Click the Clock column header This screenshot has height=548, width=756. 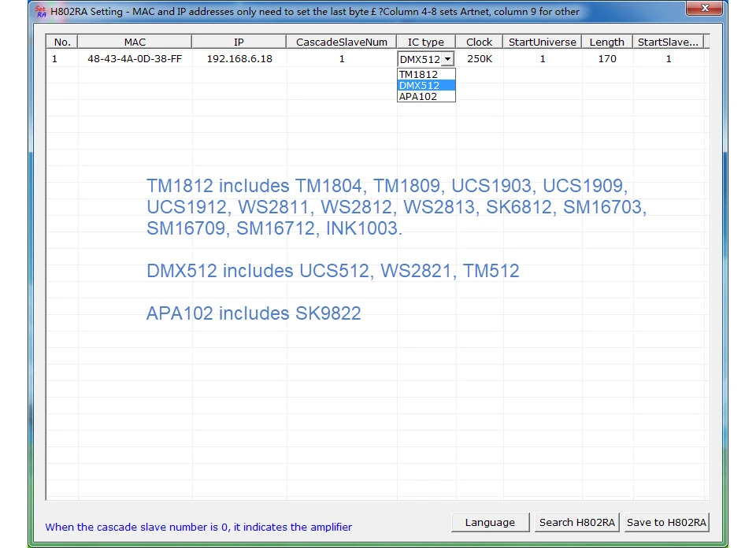[480, 42]
